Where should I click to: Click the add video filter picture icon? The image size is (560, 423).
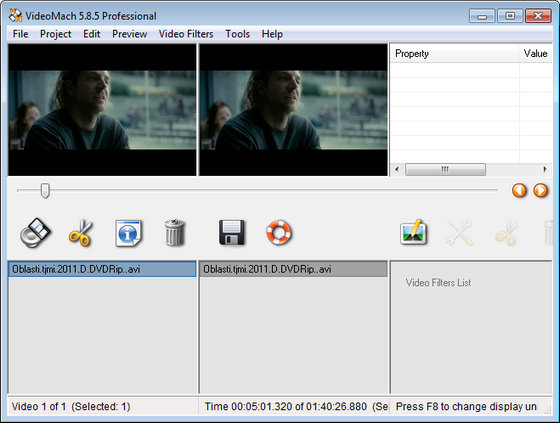414,233
